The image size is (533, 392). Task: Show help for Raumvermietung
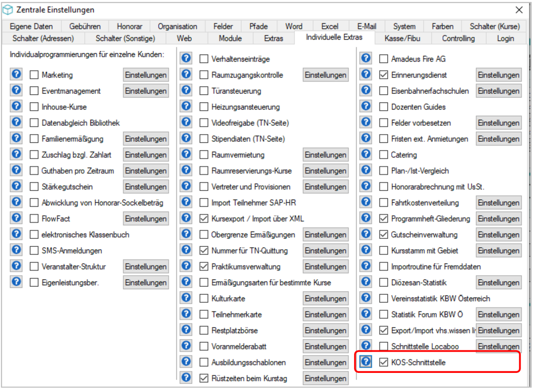coord(187,154)
